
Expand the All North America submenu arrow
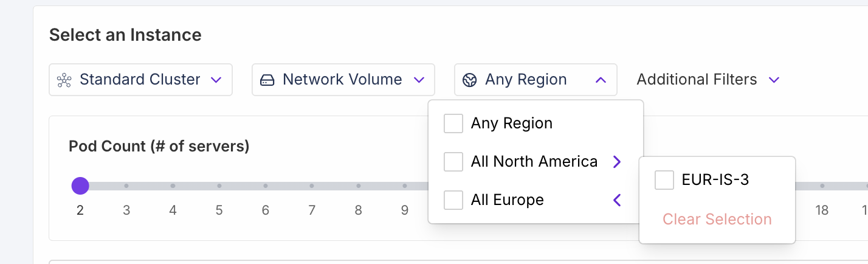click(617, 162)
